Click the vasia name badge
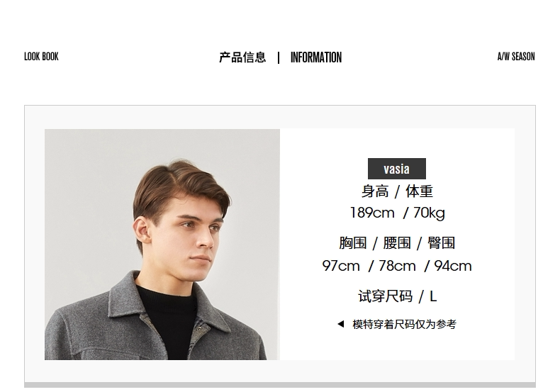Viewport: 560px width, 392px height. coord(397,169)
